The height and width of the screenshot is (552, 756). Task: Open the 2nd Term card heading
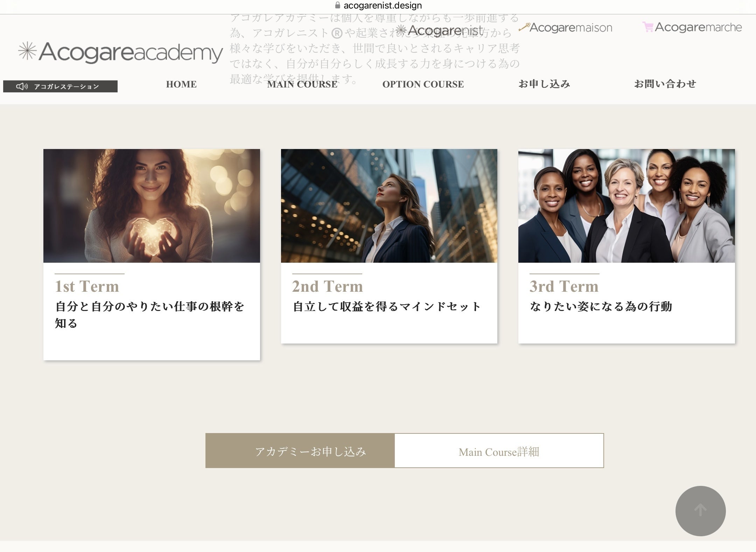click(327, 286)
